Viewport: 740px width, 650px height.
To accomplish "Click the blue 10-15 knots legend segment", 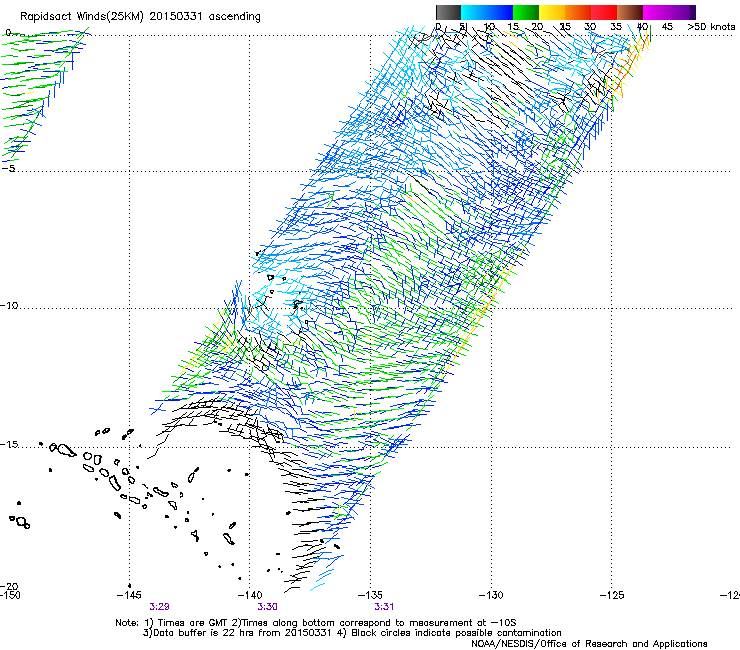I will [x=500, y=12].
